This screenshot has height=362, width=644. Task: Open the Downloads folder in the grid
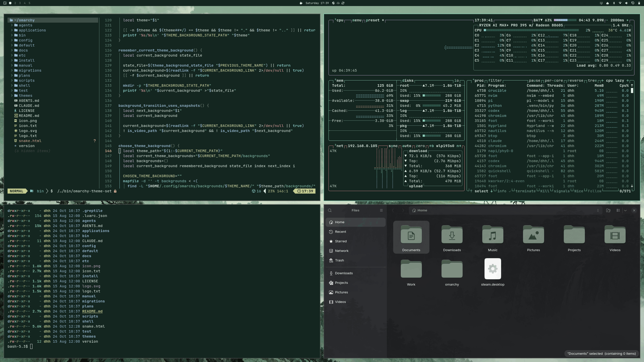[x=452, y=237]
